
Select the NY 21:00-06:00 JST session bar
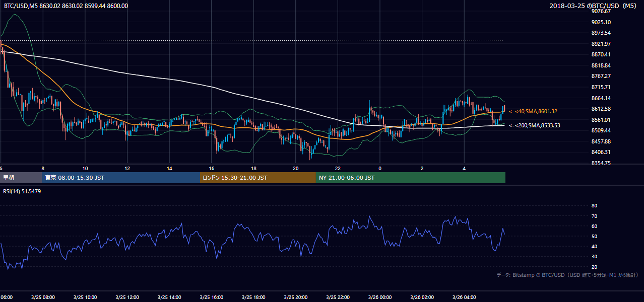coord(411,178)
